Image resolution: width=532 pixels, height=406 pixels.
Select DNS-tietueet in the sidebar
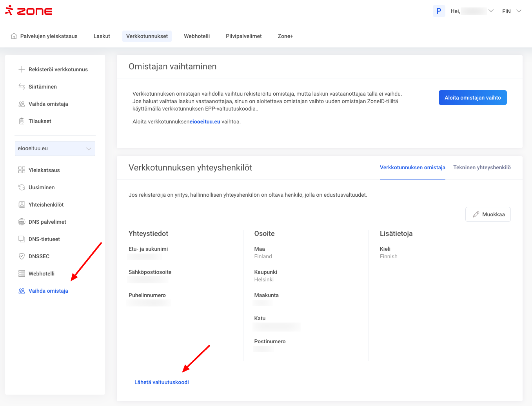pyautogui.click(x=44, y=239)
